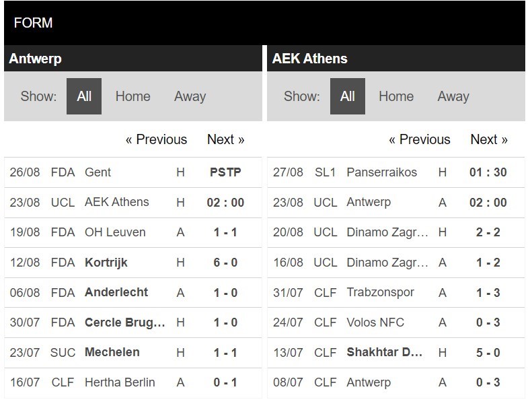Select the All filter under Antwerp
Screen dimensions: 532x406
pyautogui.click(x=84, y=96)
